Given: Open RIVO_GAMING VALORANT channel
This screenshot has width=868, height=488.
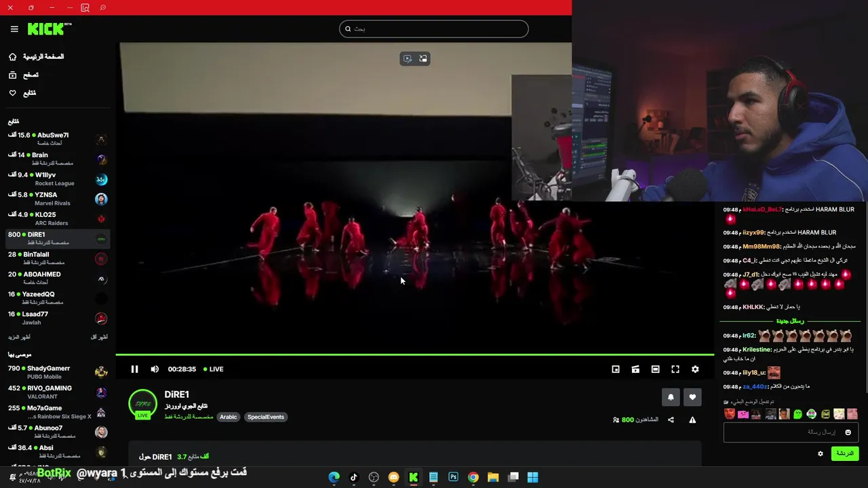Looking at the screenshot, I should pos(58,392).
